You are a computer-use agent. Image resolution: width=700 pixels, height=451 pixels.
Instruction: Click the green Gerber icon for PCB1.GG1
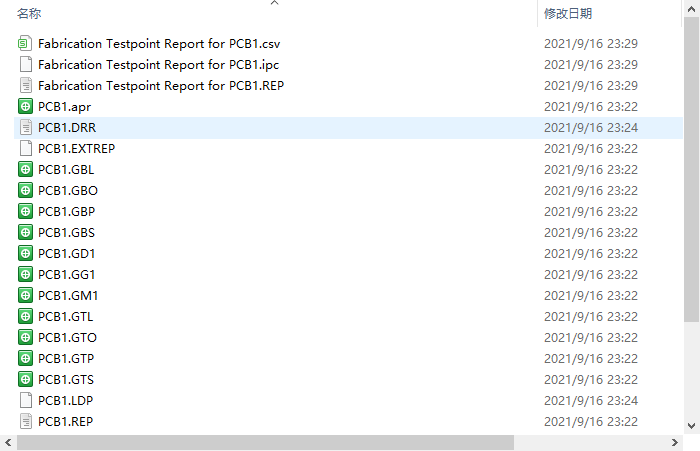pos(25,274)
